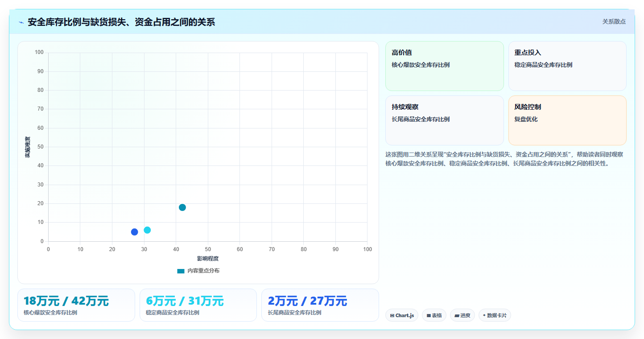Click the 6万元 / 31万元 stat card

(198, 305)
